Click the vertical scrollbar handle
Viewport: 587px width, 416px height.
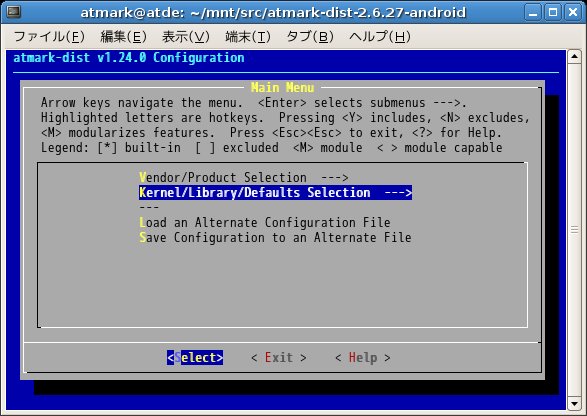click(x=574, y=230)
